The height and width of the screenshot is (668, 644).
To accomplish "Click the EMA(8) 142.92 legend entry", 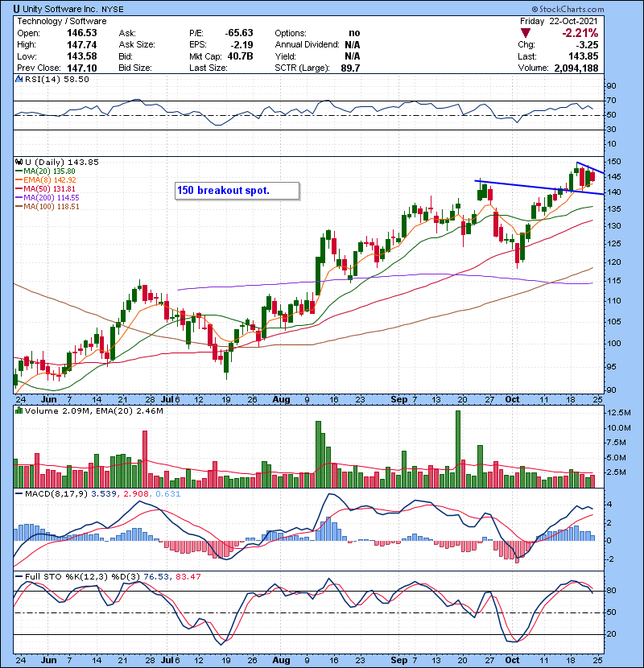I will tap(45, 180).
